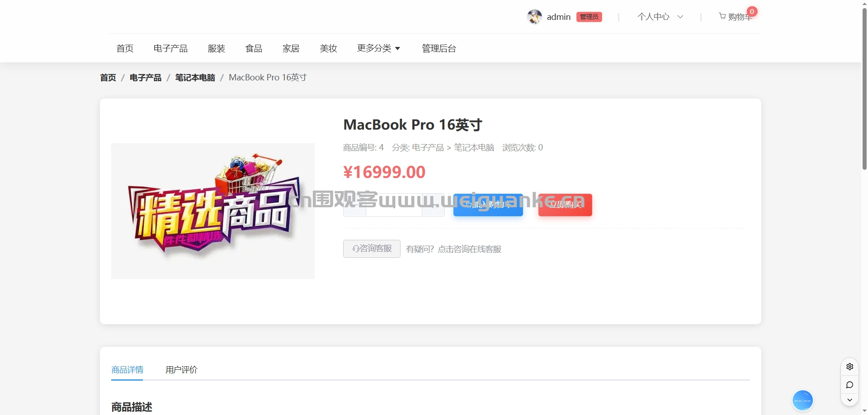Click the floating settings gear icon
The height and width of the screenshot is (415, 868).
click(849, 367)
